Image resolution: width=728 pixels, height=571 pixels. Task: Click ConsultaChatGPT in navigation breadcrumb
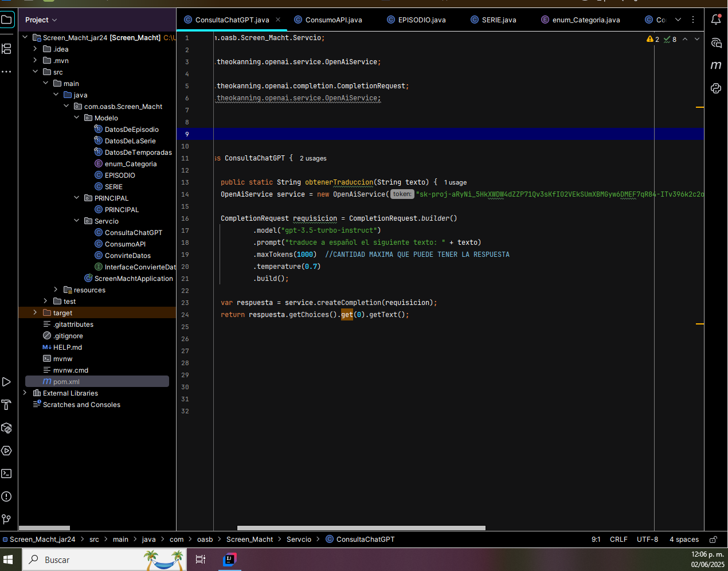[x=365, y=539]
